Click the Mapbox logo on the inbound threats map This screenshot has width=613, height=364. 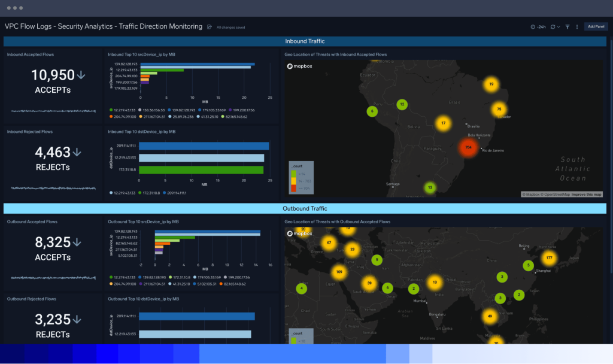point(300,66)
